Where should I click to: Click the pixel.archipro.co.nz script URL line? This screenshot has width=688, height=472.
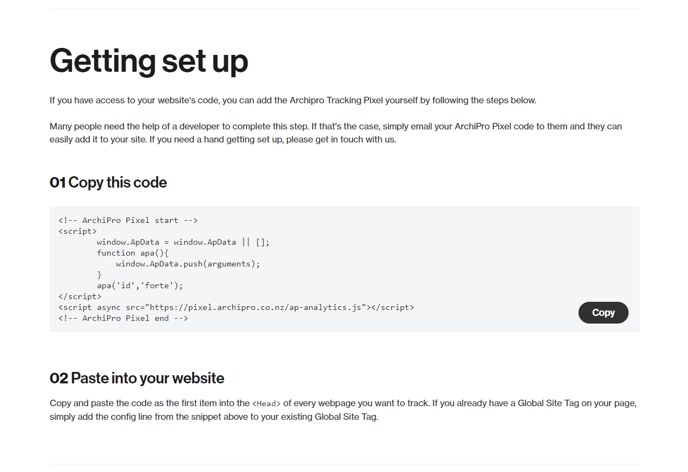click(236, 307)
